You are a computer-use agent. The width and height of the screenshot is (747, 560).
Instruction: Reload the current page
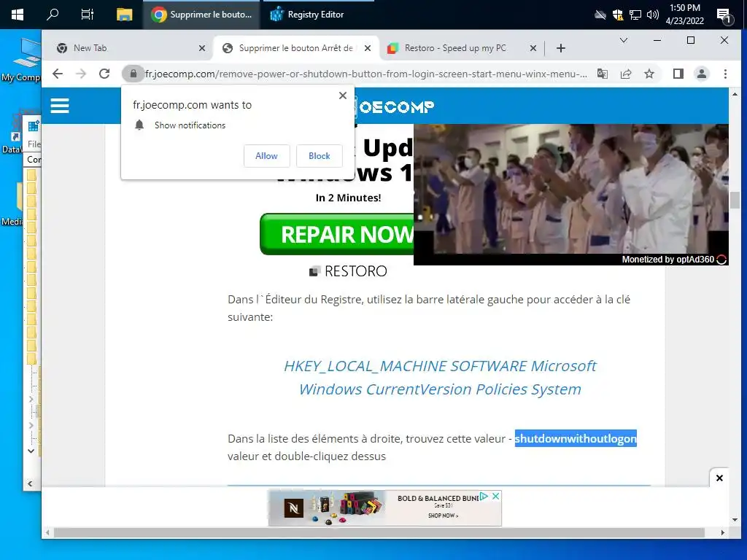(104, 74)
